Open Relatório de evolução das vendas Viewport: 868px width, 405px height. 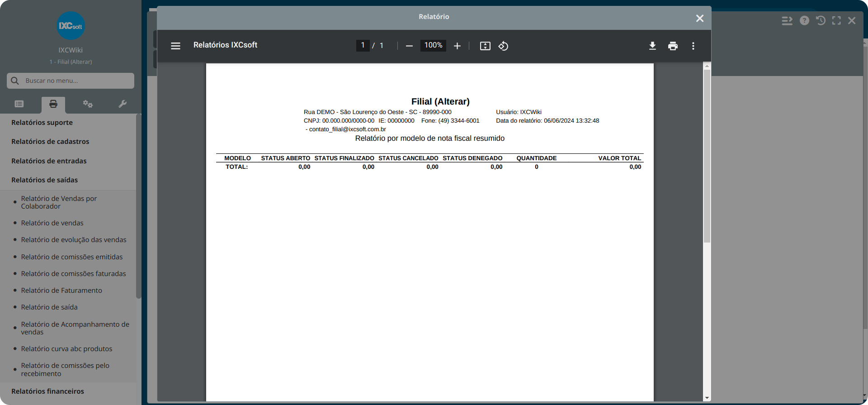pos(74,240)
